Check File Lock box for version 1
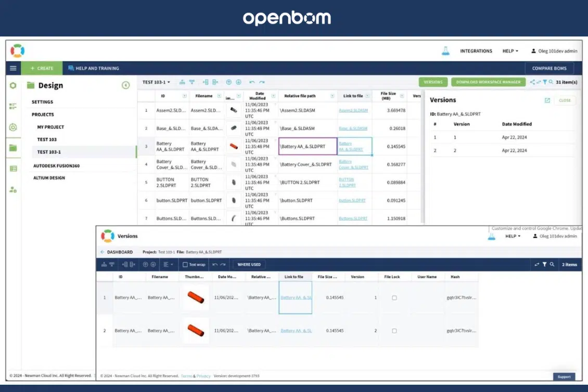Viewport: 588px width, 392px height. pyautogui.click(x=394, y=298)
